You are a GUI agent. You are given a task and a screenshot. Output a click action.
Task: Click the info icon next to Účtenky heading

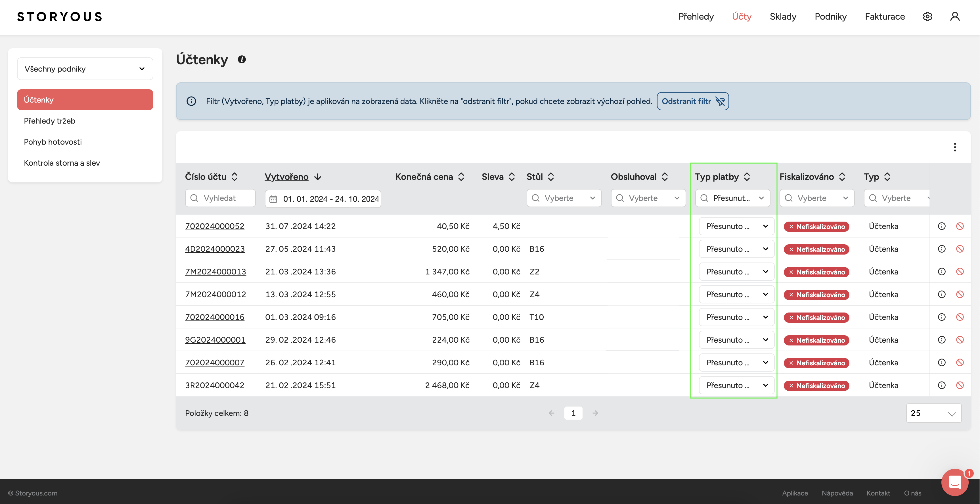point(242,59)
